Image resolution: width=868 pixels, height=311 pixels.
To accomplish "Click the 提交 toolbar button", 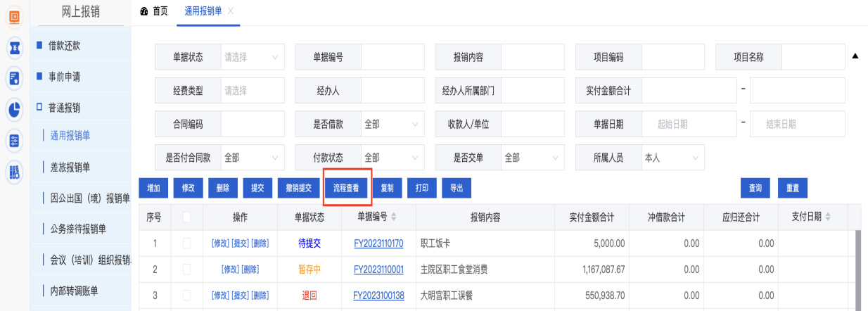I will 257,188.
